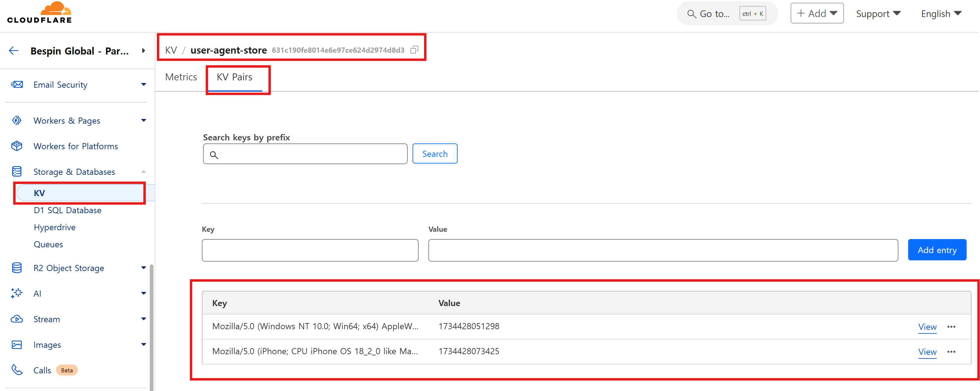Click the R2 Object Storage icon

[17, 268]
